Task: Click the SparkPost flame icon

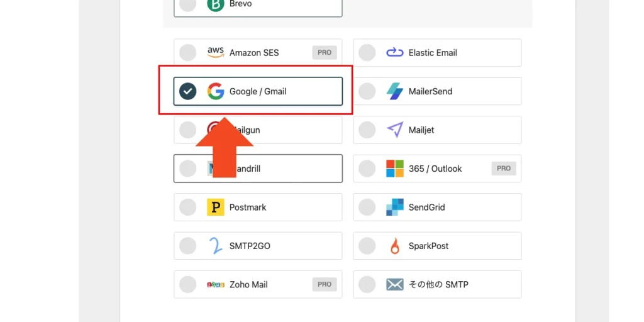Action: 394,246
